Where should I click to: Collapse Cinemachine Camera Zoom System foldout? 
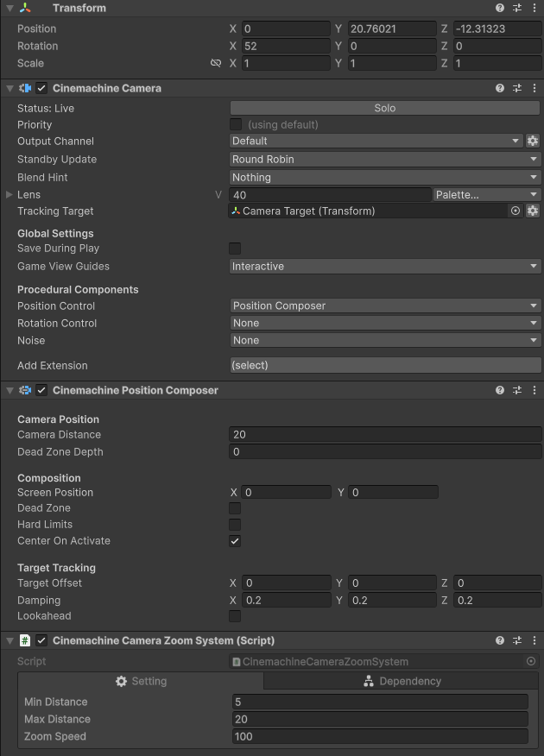(x=9, y=640)
